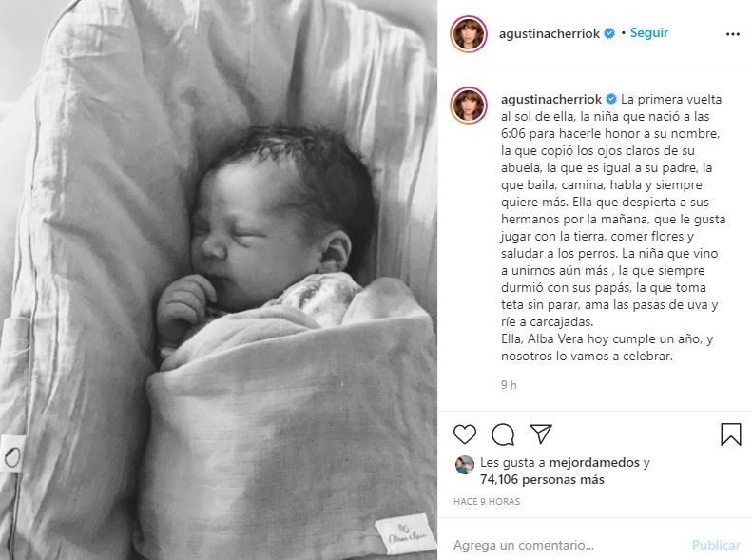
Task: Share post with paper plane icon
Action: (x=541, y=434)
